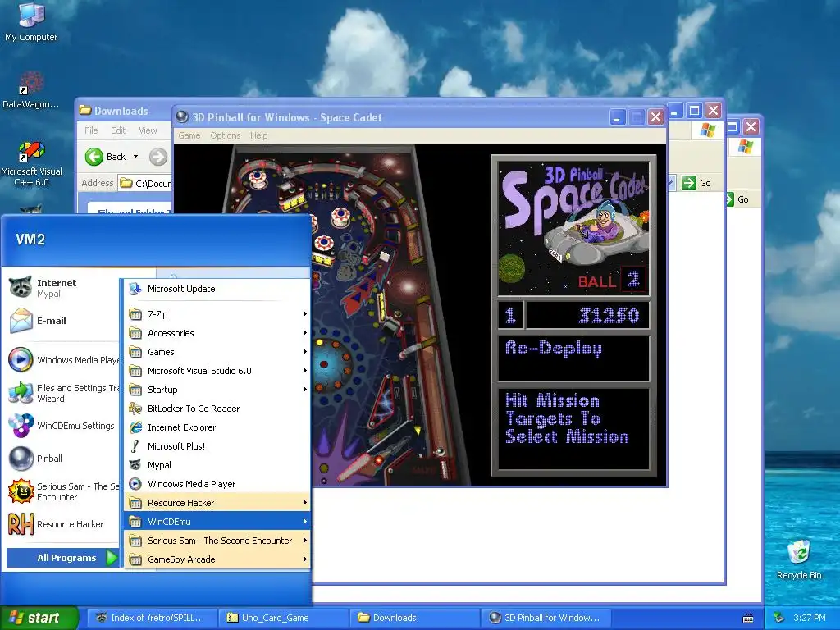
Task: Click the Downloads window address field
Action: pyautogui.click(x=146, y=183)
